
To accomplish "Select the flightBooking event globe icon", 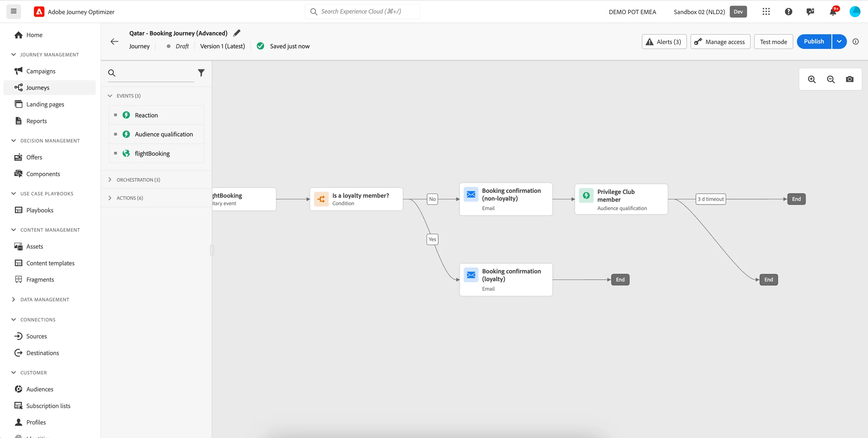I will pyautogui.click(x=126, y=153).
